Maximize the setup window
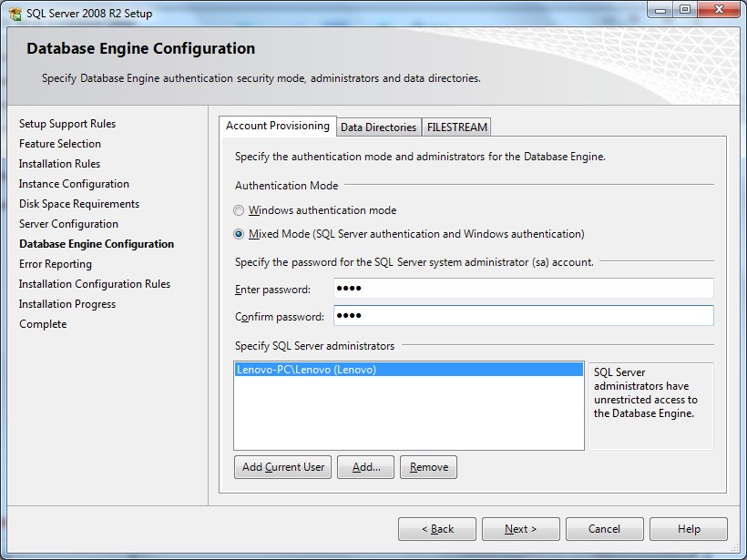Screen dimensions: 747x560 pyautogui.click(x=685, y=9)
